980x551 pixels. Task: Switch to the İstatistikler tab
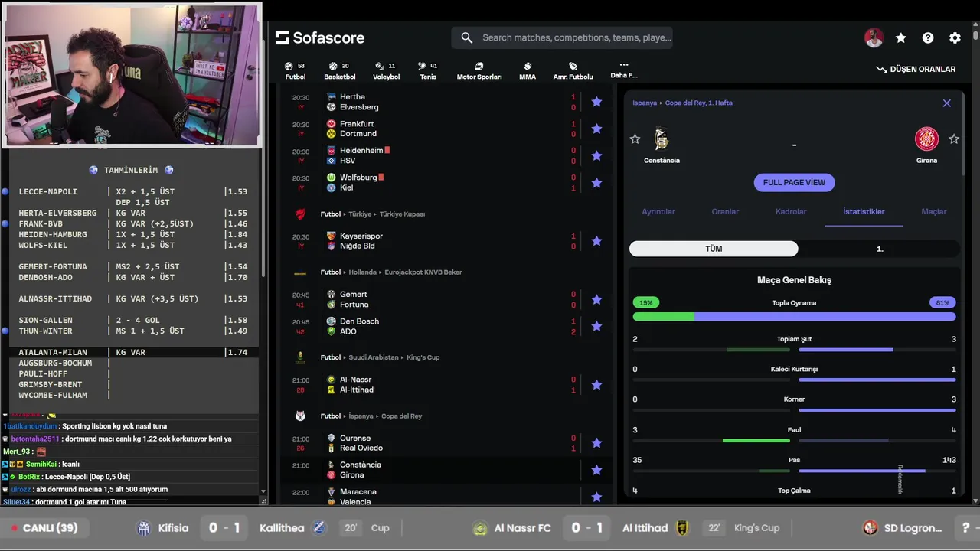point(864,212)
